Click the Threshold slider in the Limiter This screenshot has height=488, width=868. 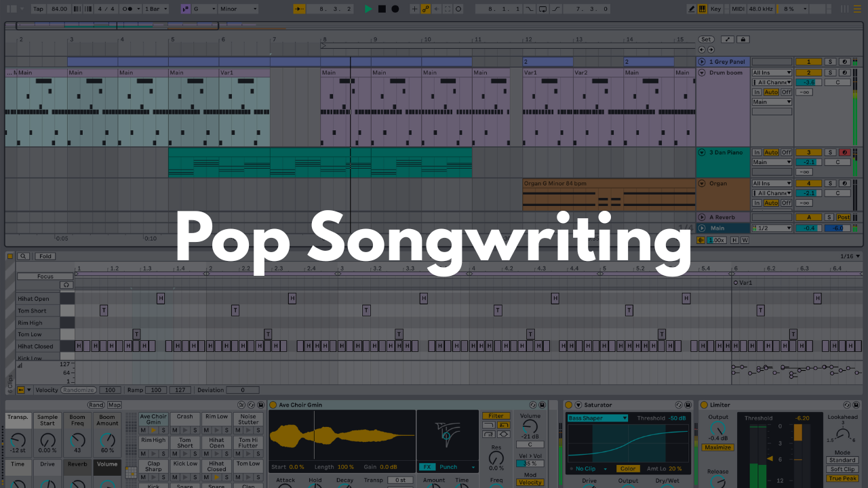769,458
